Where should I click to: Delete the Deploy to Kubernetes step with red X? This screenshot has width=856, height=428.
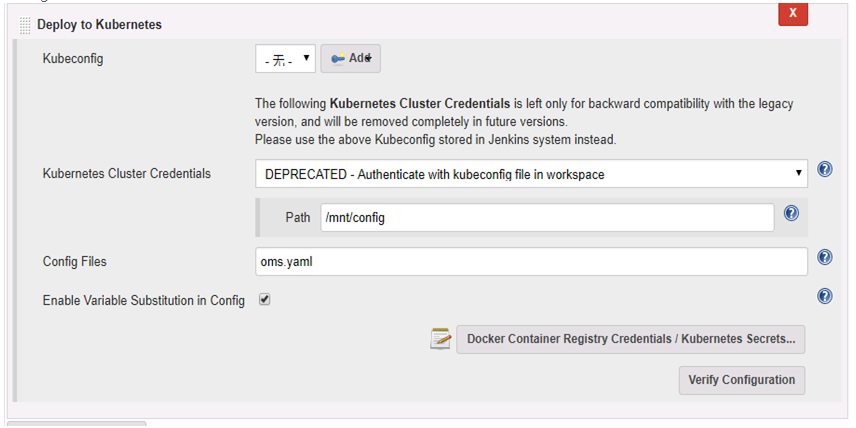(793, 13)
